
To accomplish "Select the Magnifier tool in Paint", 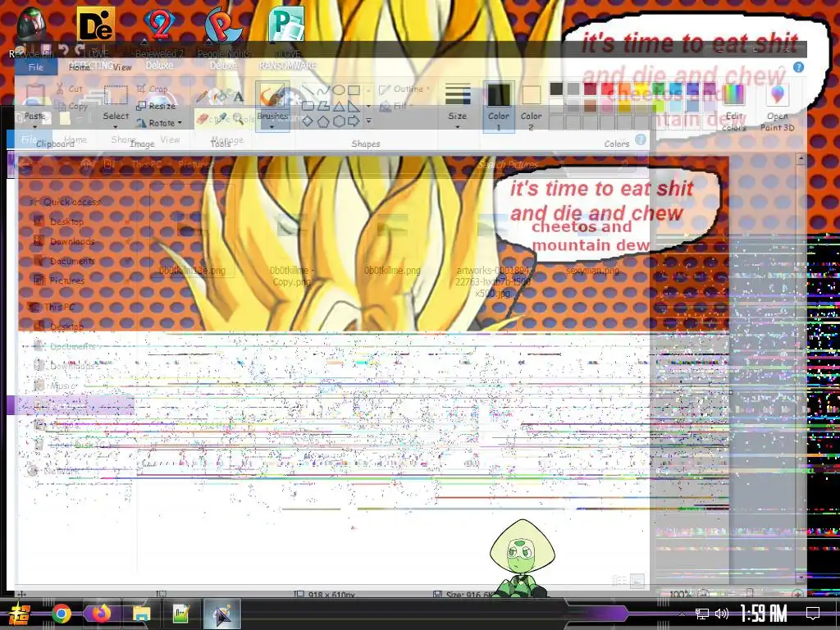I will [x=239, y=118].
